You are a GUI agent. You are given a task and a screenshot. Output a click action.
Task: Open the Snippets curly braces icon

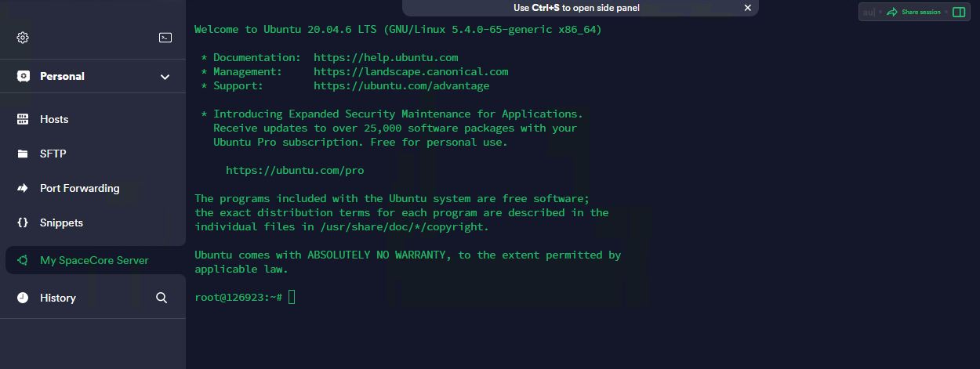point(23,222)
